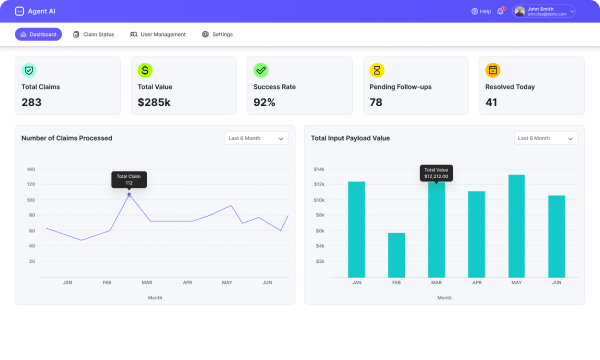Click the Success Rate checkmark icon
The image size is (600, 360).
tap(261, 70)
